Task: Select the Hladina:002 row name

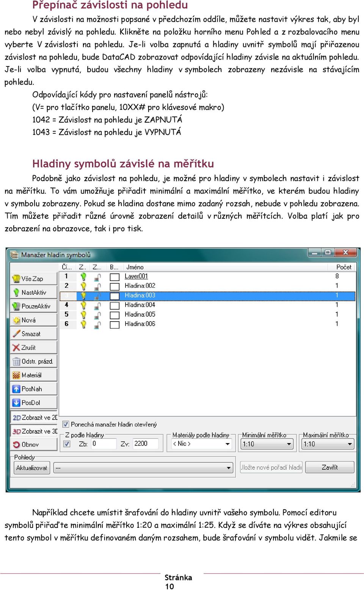Action: pyautogui.click(x=140, y=286)
